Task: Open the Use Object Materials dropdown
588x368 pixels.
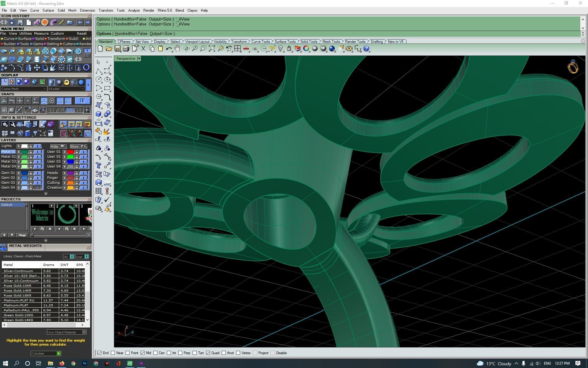Action: (66, 332)
